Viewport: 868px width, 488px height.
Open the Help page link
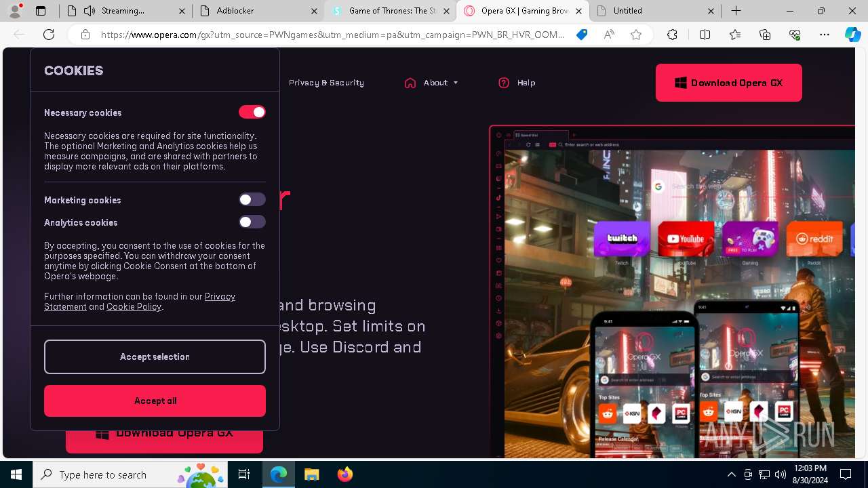[x=526, y=83]
